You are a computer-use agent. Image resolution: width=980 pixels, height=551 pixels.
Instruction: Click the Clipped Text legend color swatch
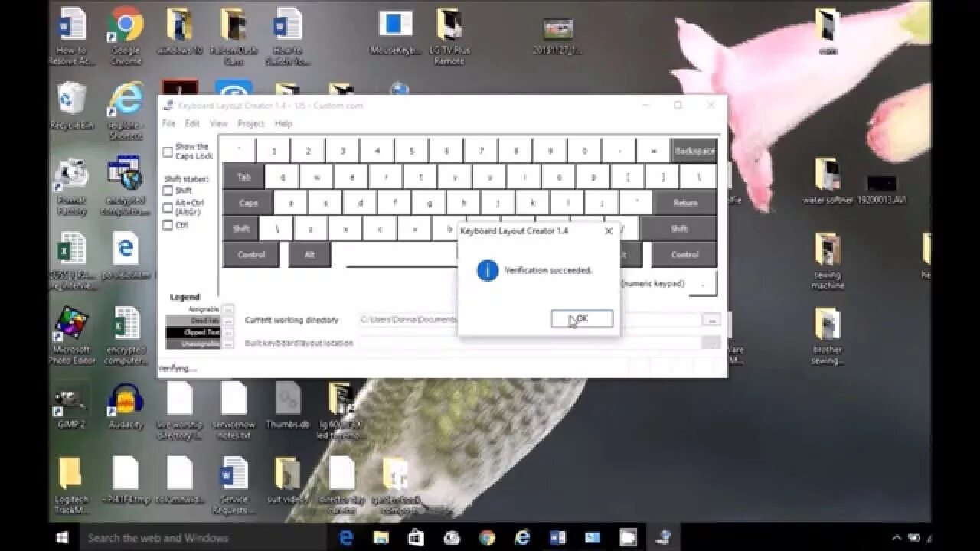click(x=193, y=332)
